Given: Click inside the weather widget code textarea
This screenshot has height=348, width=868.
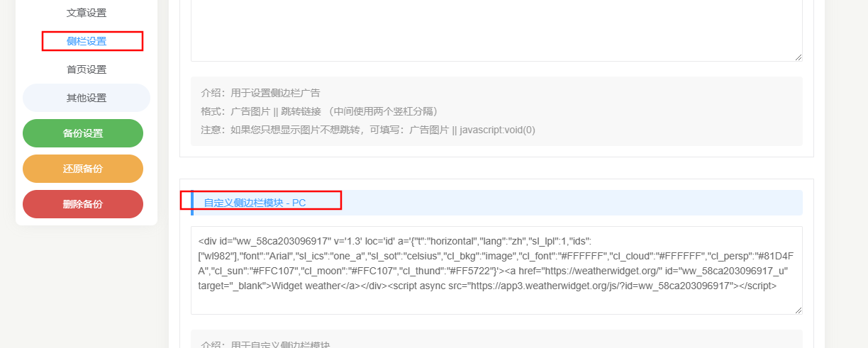Looking at the screenshot, I should [x=496, y=270].
